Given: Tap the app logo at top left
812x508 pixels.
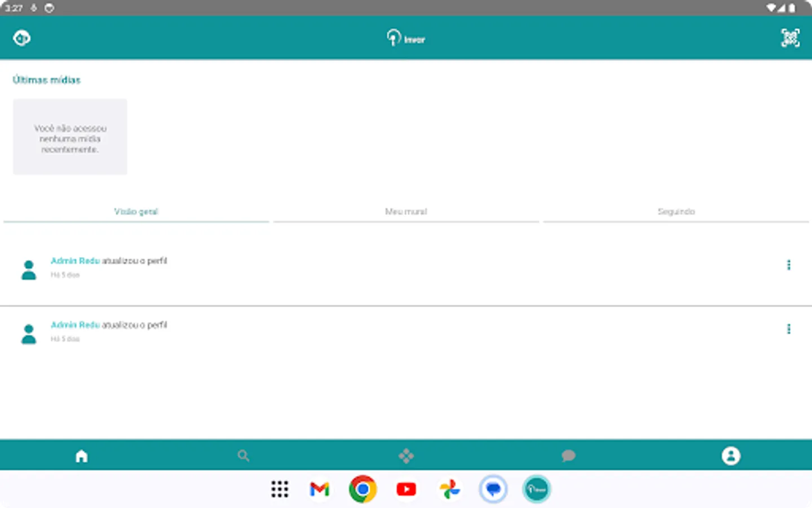Looking at the screenshot, I should click(21, 37).
